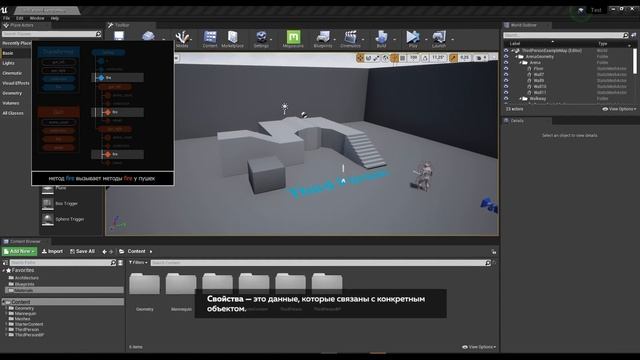Click the Source Control cloud toolbar icon
640x360 pixels.
(148, 37)
